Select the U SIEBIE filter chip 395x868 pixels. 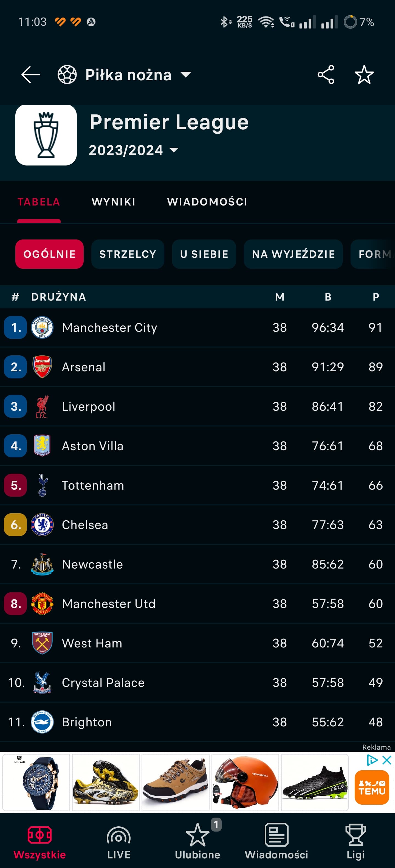click(204, 254)
